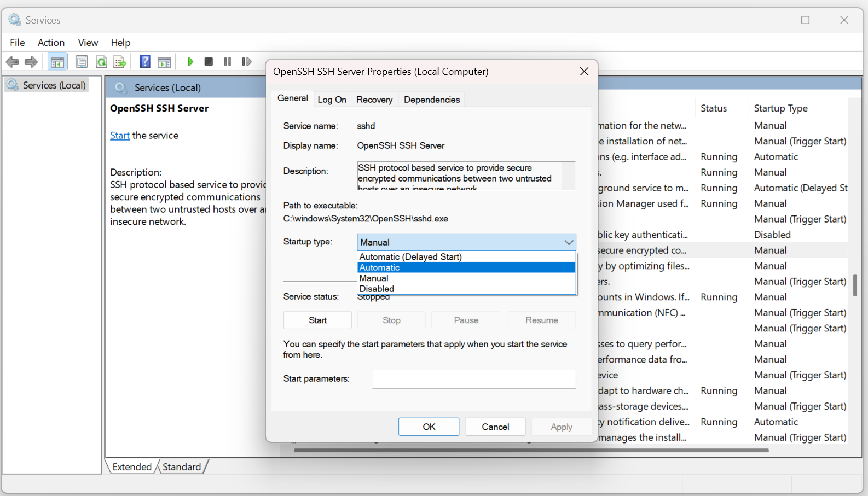Select row with 'blic key authenticati...' text

[643, 235]
